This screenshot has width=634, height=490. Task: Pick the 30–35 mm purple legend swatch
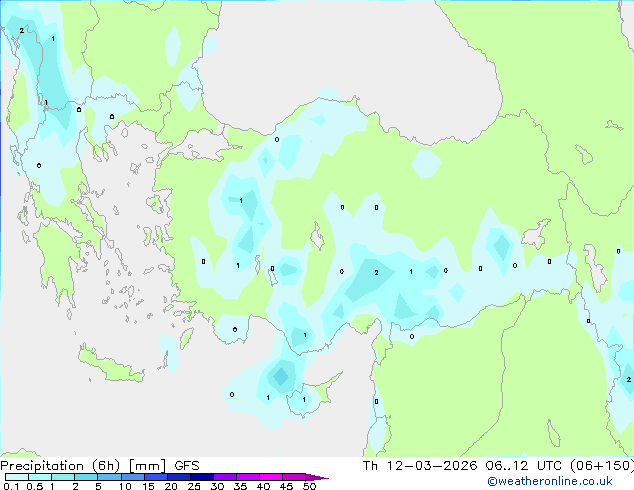pos(224,477)
